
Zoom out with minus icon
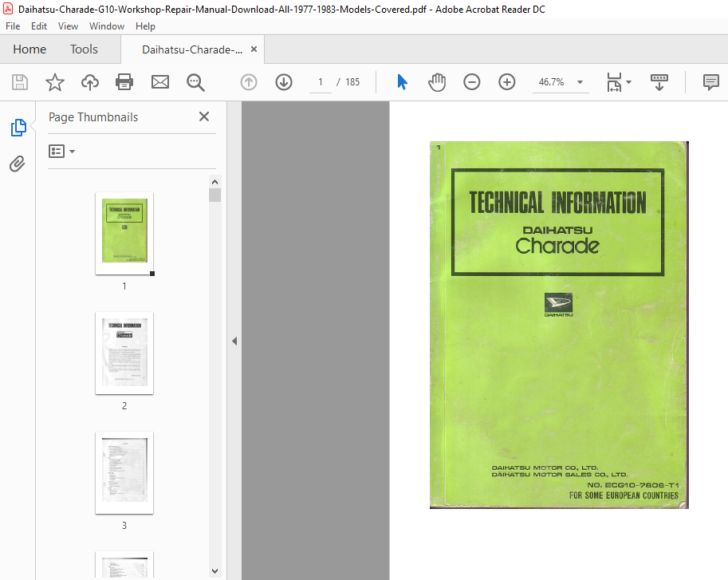point(472,82)
